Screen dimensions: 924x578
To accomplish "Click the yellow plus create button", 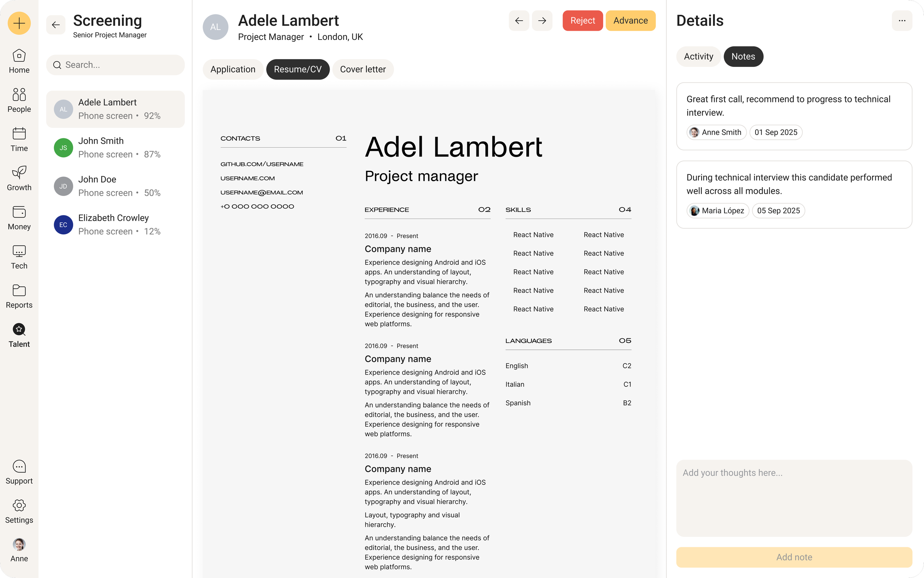I will (19, 23).
